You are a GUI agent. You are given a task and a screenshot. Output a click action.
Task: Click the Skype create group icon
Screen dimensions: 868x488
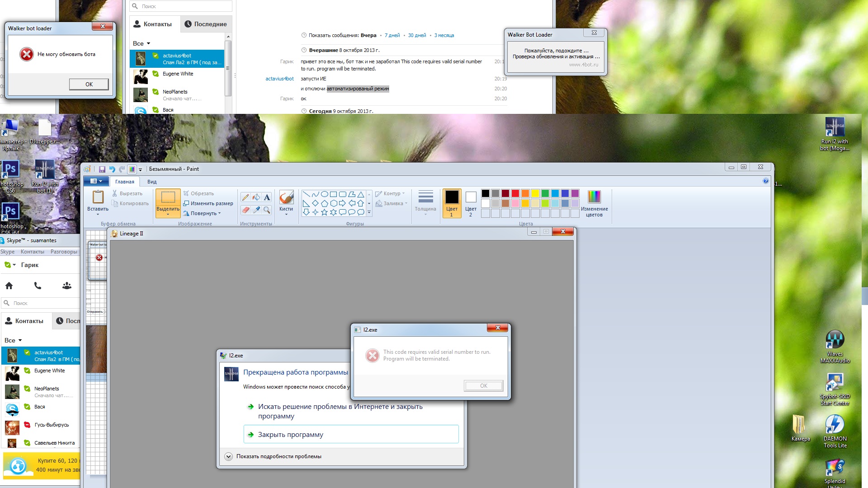tap(67, 286)
